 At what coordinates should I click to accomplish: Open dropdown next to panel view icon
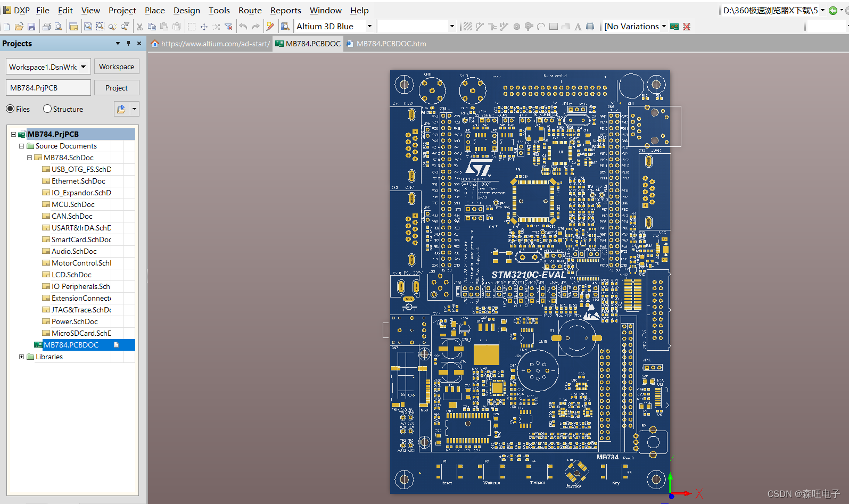tap(134, 109)
